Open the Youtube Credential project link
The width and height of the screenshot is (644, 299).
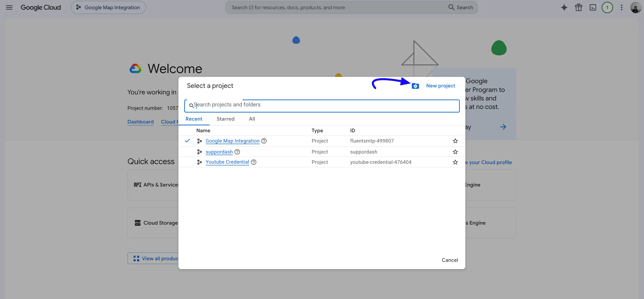coord(227,162)
